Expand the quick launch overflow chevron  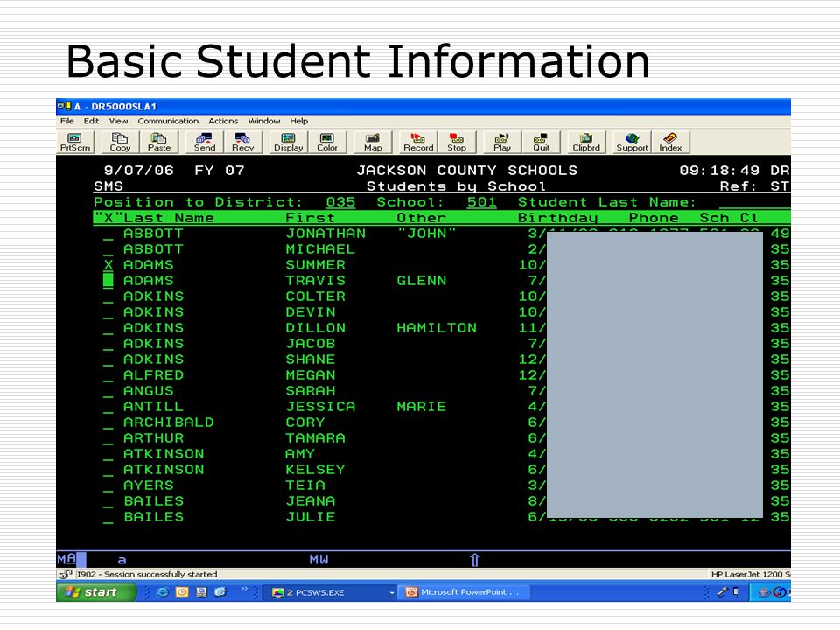[244, 589]
